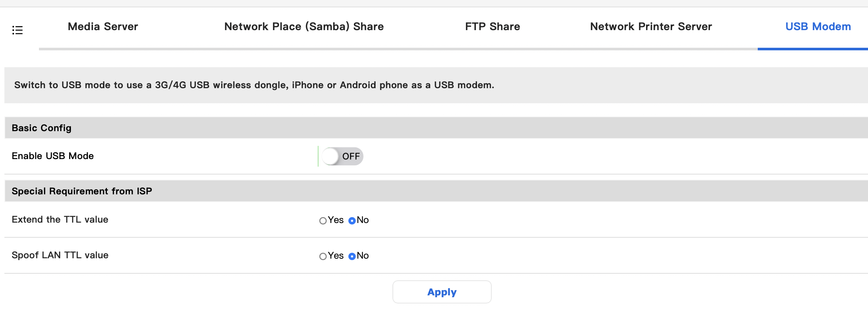Click the USB Modem tab
Screen dimensions: 868x313
[x=818, y=26]
